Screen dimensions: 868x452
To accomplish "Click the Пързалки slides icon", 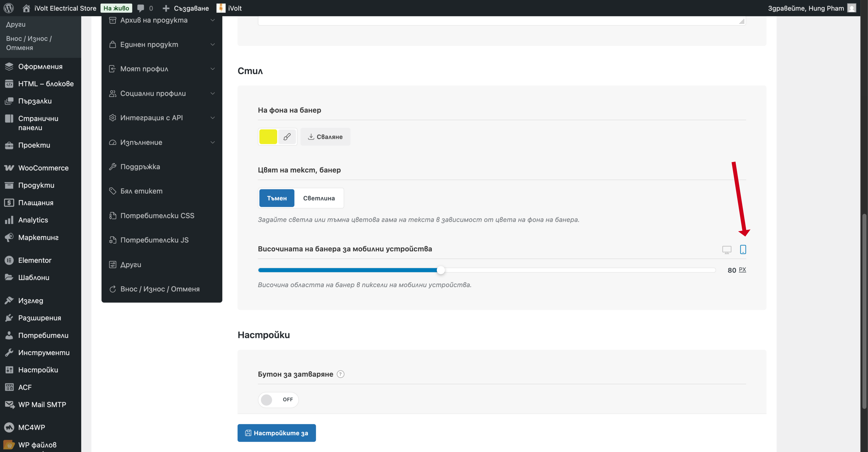I will pos(9,101).
